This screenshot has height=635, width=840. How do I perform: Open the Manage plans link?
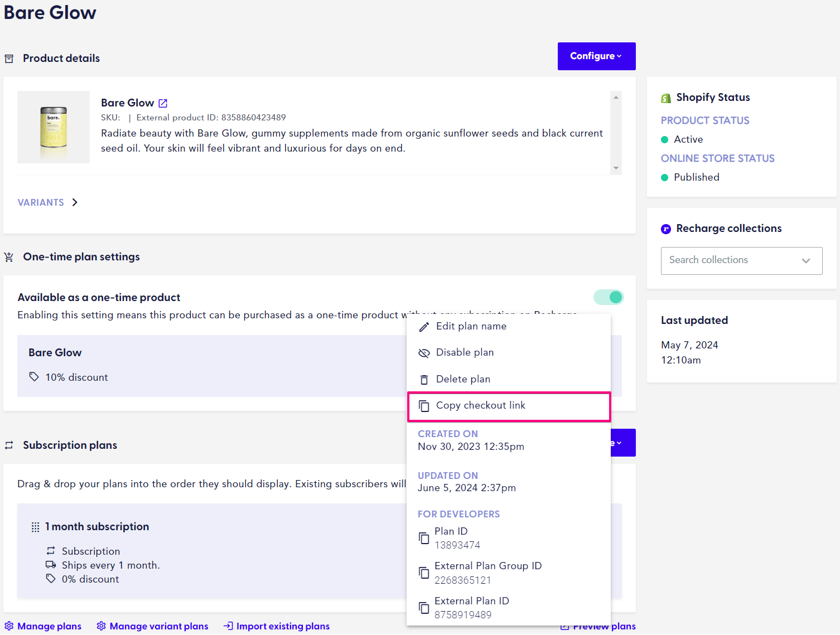tap(49, 626)
